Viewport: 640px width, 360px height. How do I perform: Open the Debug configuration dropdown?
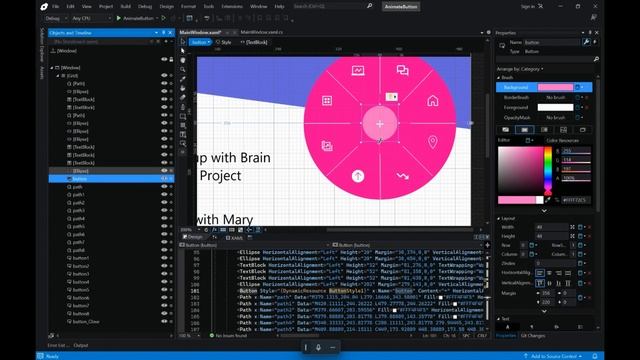tap(56, 18)
